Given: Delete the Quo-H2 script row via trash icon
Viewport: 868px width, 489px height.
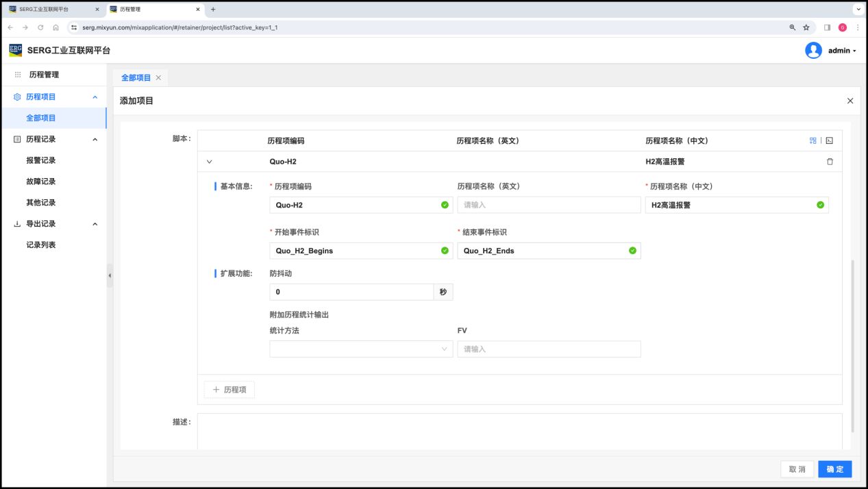Looking at the screenshot, I should coord(830,162).
